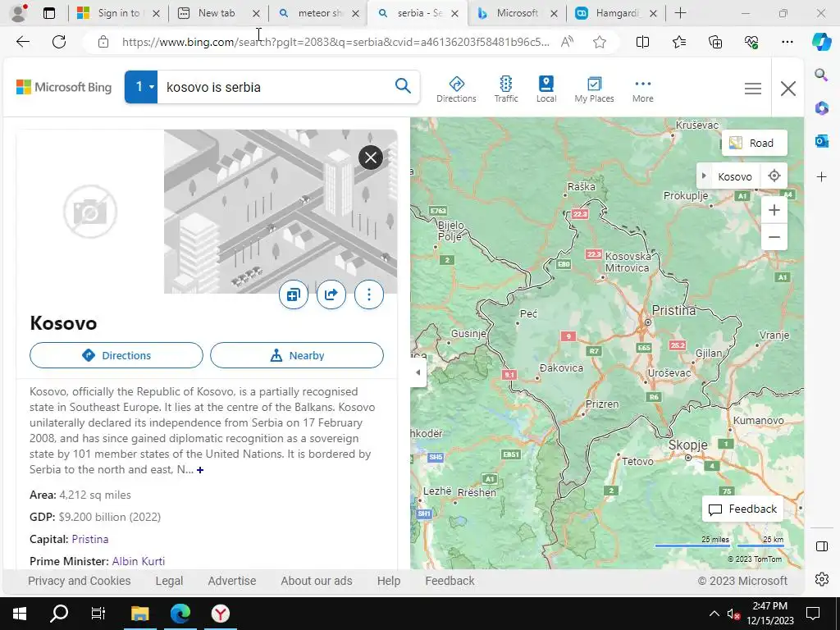Open Privacy and Cookies link
Screen dimensions: 840x630
point(80,581)
